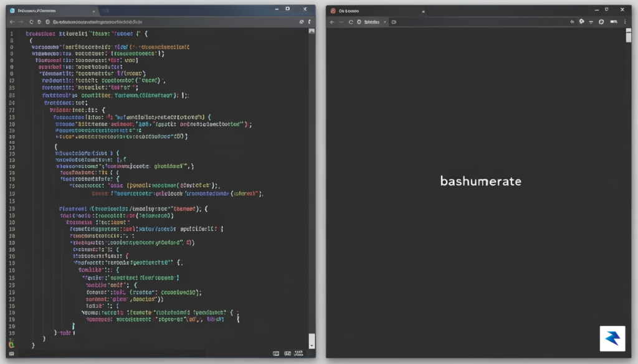The image size is (638, 364).
Task: Click the scrollbar thumb in the right window
Action: click(x=629, y=37)
